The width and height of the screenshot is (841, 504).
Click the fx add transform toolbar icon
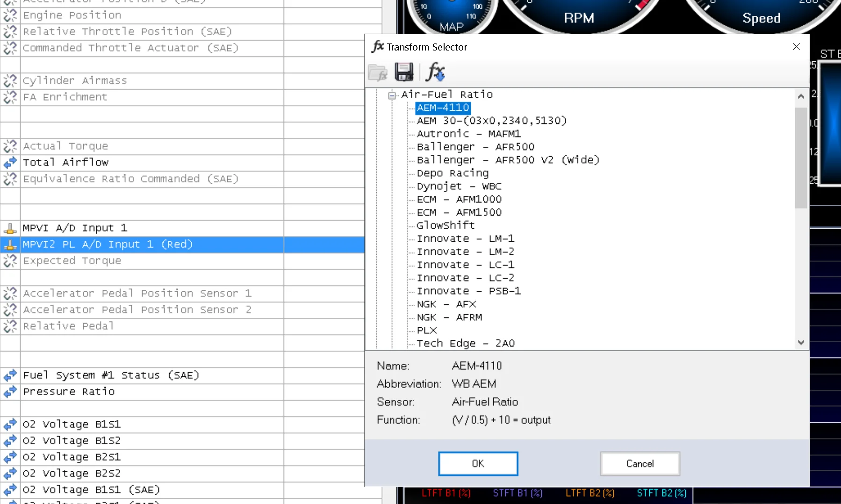pos(435,72)
